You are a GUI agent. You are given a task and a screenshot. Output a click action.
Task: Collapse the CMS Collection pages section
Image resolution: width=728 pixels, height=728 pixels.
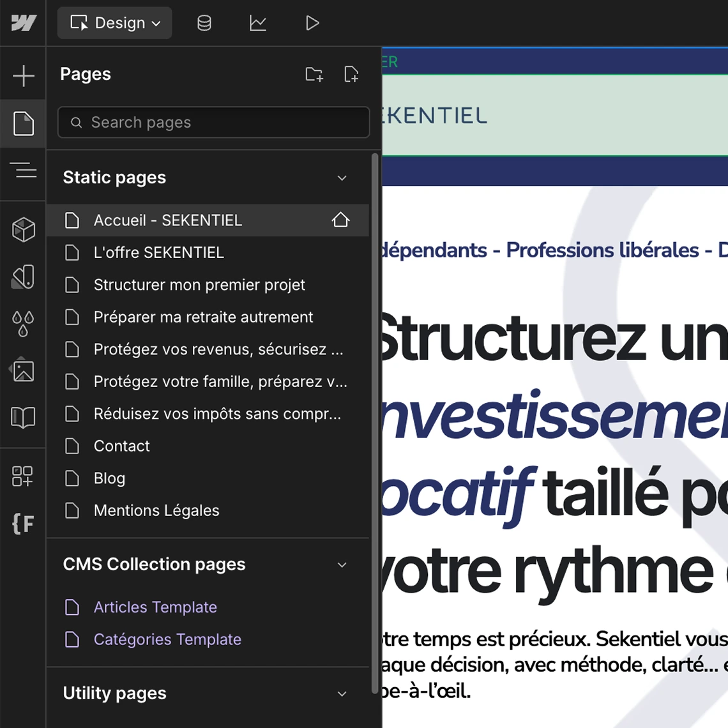(x=342, y=565)
